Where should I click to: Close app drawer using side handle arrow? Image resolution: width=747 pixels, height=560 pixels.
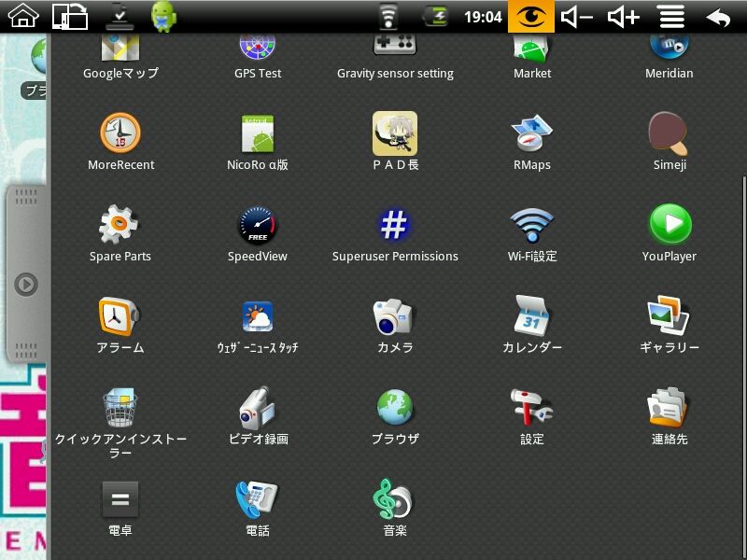(26, 285)
